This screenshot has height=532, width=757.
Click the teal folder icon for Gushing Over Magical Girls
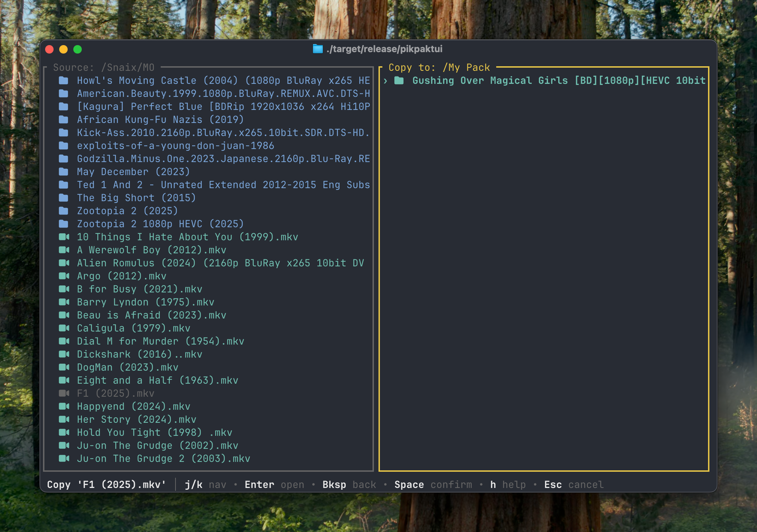point(399,81)
